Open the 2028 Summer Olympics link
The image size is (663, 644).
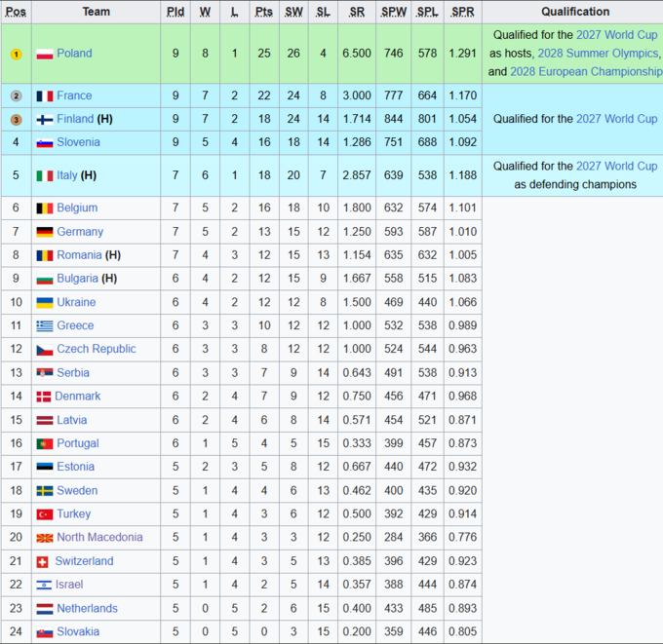(598, 54)
